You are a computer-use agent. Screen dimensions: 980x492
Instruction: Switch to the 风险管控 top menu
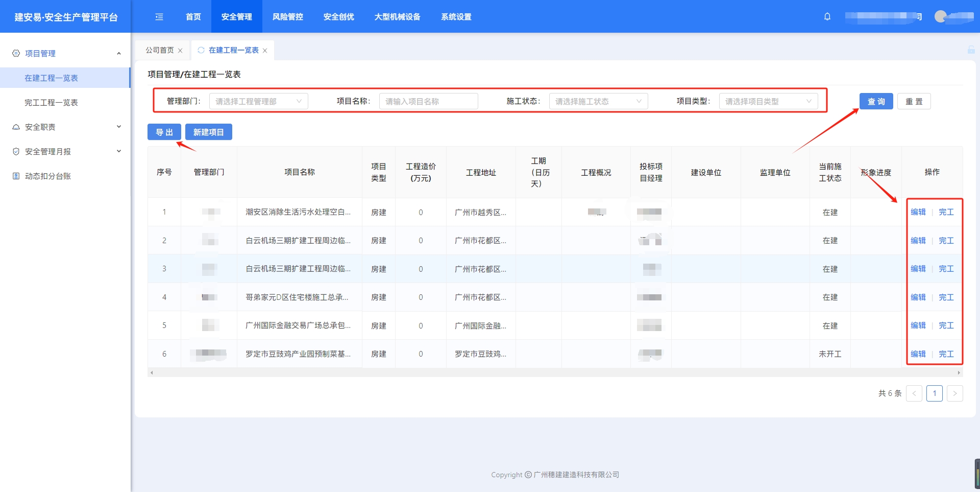[x=287, y=17]
